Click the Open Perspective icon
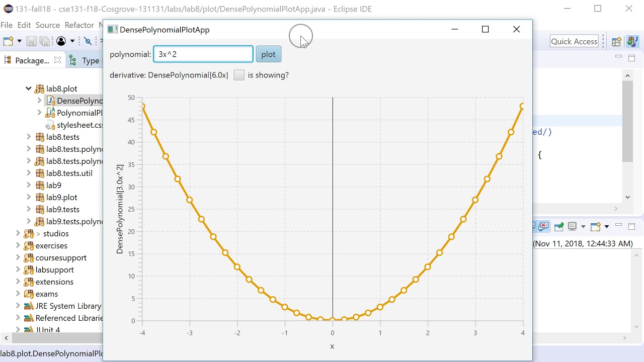This screenshot has width=644, height=362. 616,42
